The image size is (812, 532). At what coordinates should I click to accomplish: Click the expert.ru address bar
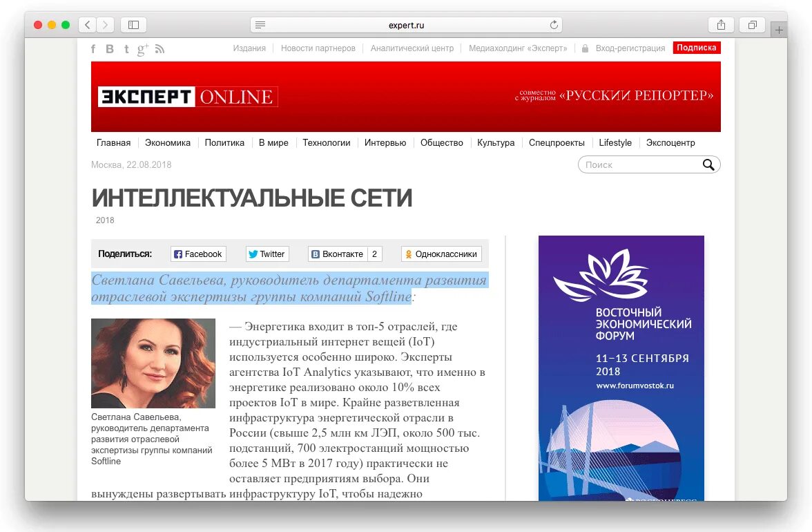pos(406,25)
